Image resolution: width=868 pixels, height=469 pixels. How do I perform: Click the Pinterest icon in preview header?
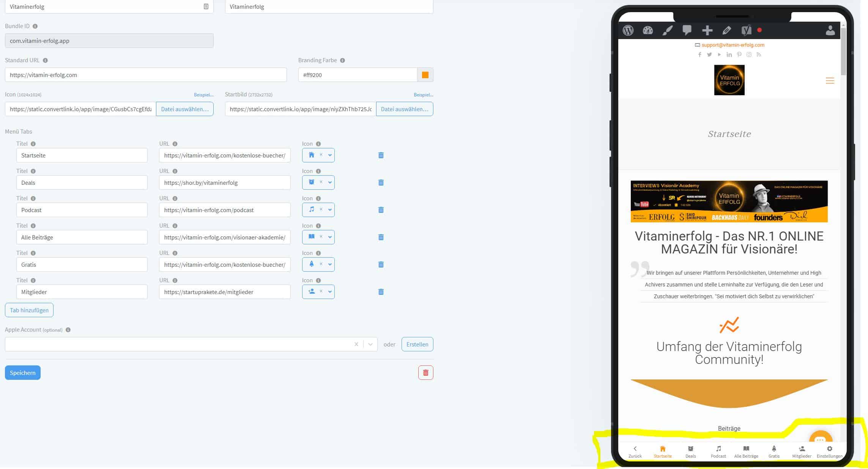point(739,55)
